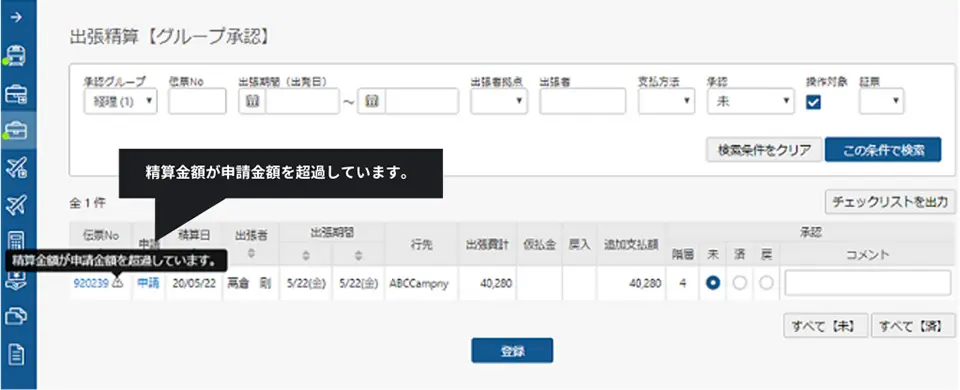Open the 申請 link in the row
960x390 pixels.
pos(148,283)
